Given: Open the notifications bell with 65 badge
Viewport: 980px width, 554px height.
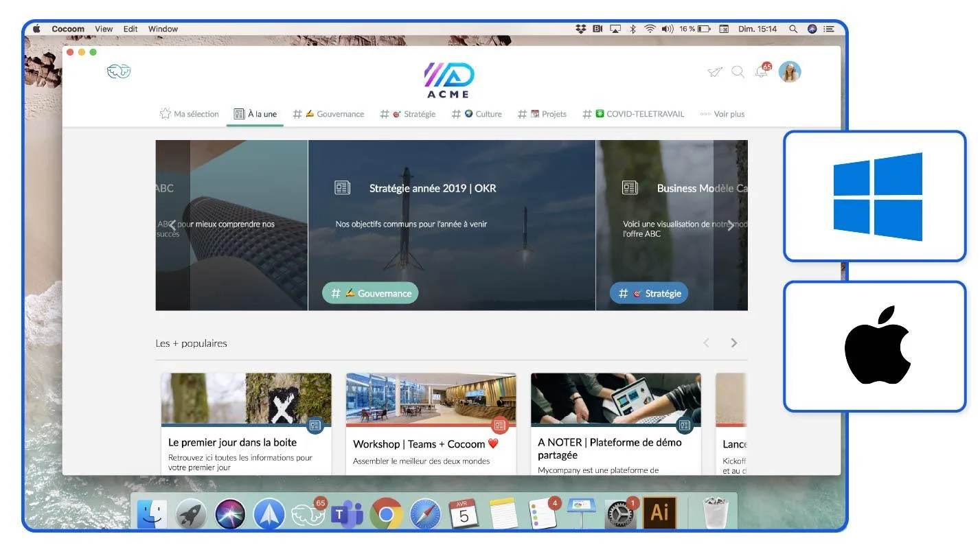Looking at the screenshot, I should click(762, 71).
